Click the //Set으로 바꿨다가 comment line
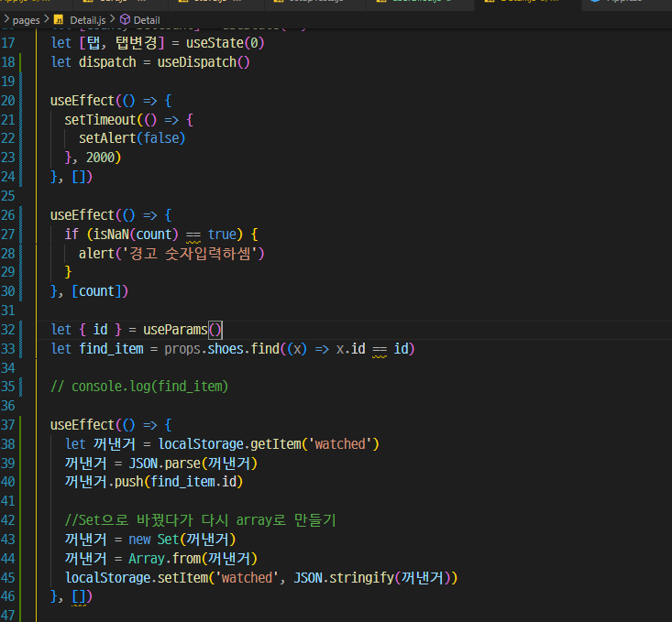 coord(200,520)
